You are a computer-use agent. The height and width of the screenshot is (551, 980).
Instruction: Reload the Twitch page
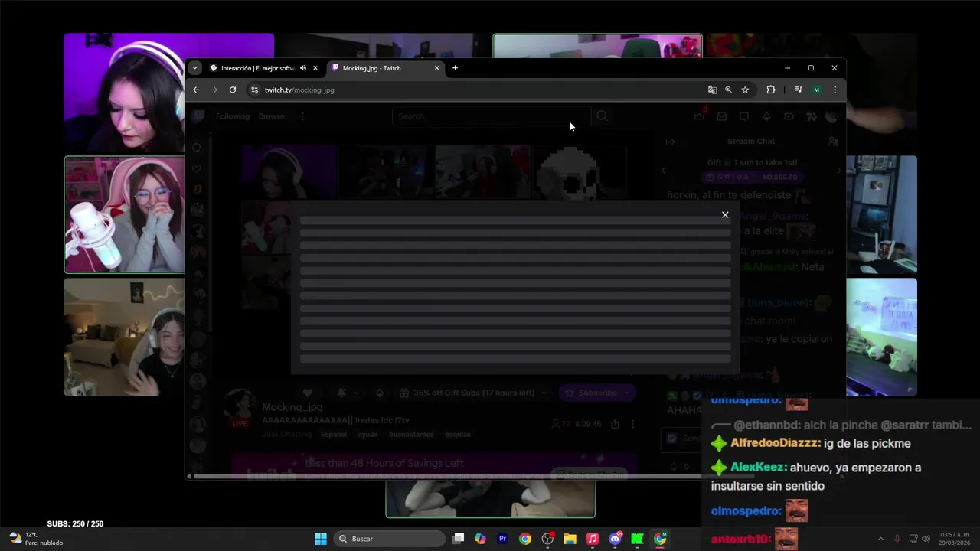tap(233, 90)
